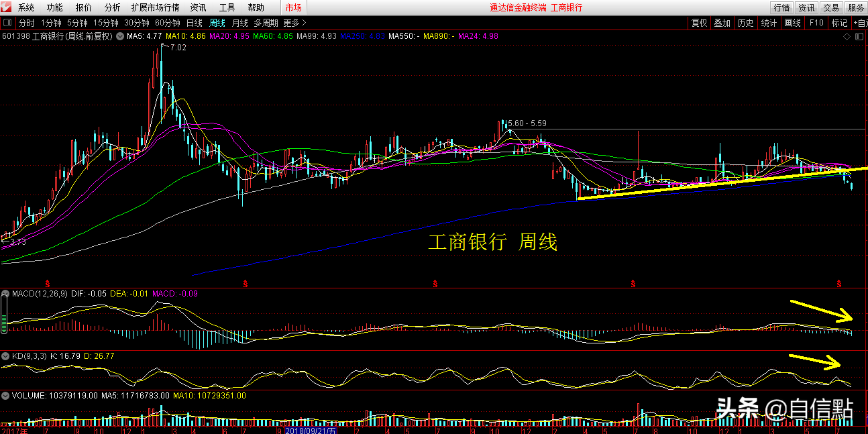Switch to 月线 monthly chart

pos(240,23)
